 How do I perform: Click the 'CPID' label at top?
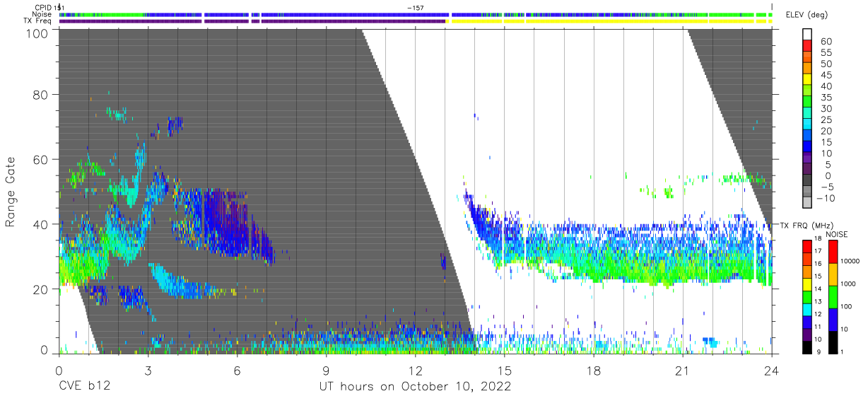click(43, 7)
